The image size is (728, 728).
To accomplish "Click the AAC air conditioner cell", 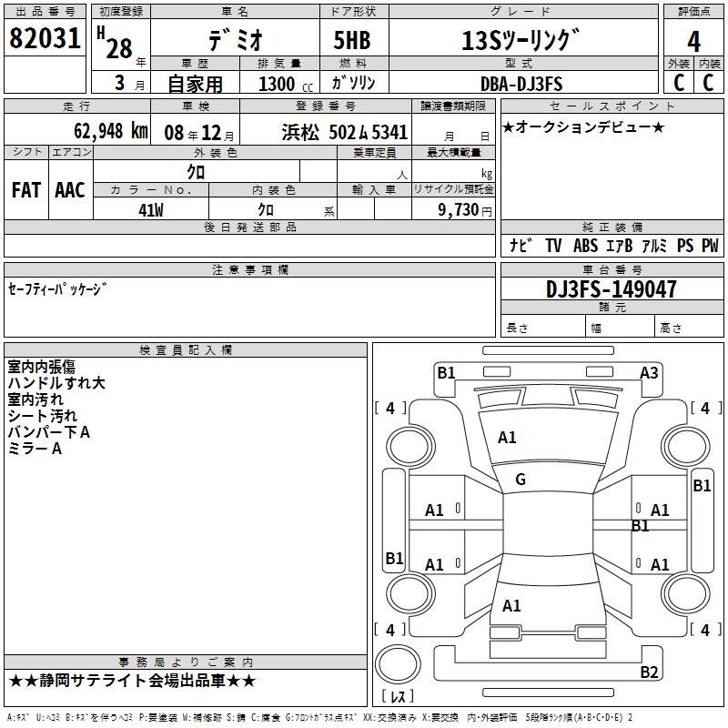I will click(x=70, y=189).
